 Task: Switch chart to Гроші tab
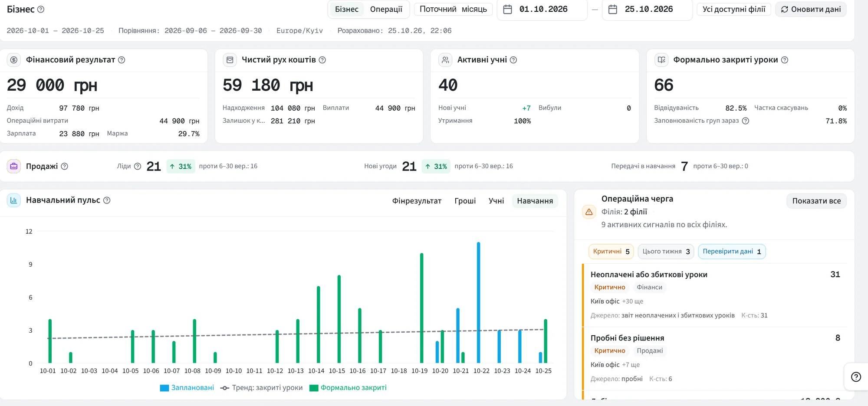click(x=465, y=201)
